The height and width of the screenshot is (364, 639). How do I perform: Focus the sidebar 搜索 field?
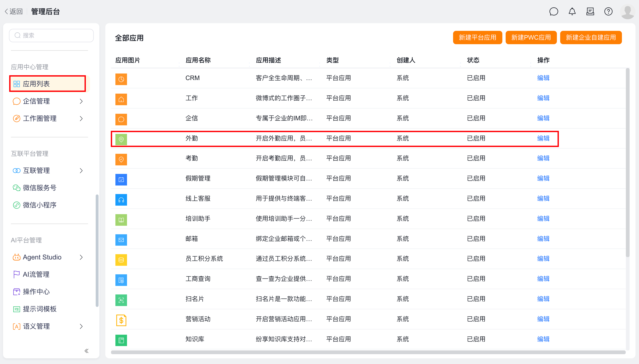[51, 35]
